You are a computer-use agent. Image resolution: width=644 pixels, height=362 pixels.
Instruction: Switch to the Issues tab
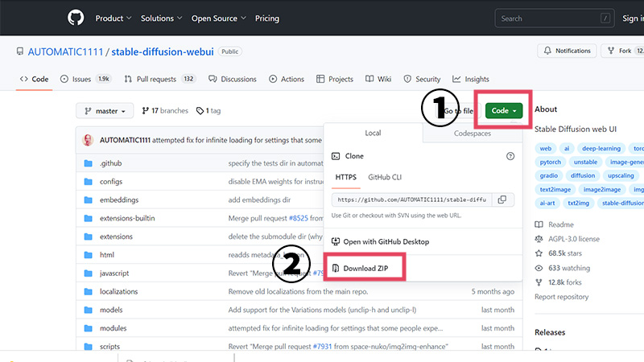click(x=85, y=79)
